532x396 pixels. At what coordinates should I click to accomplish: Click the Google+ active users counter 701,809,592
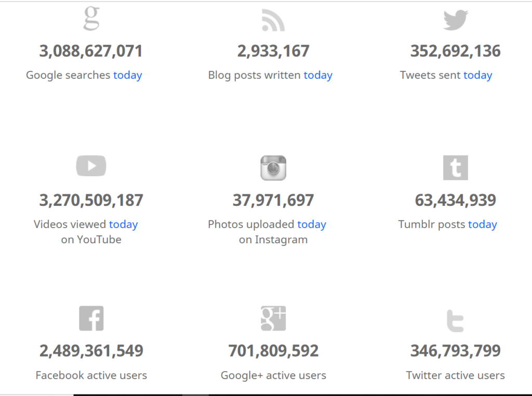273,351
